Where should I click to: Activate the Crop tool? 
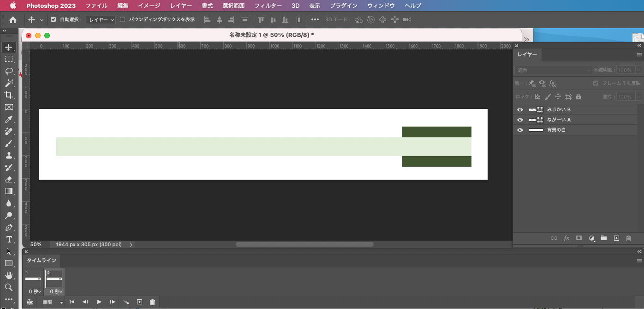coord(9,95)
